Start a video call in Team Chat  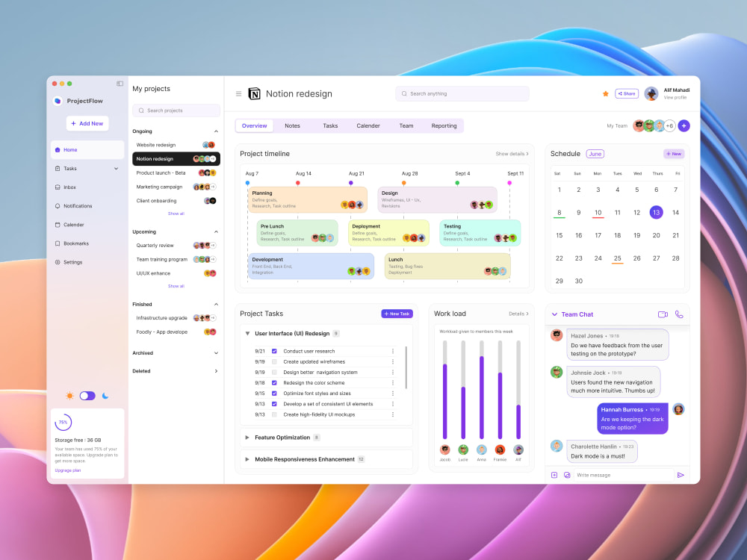click(663, 314)
